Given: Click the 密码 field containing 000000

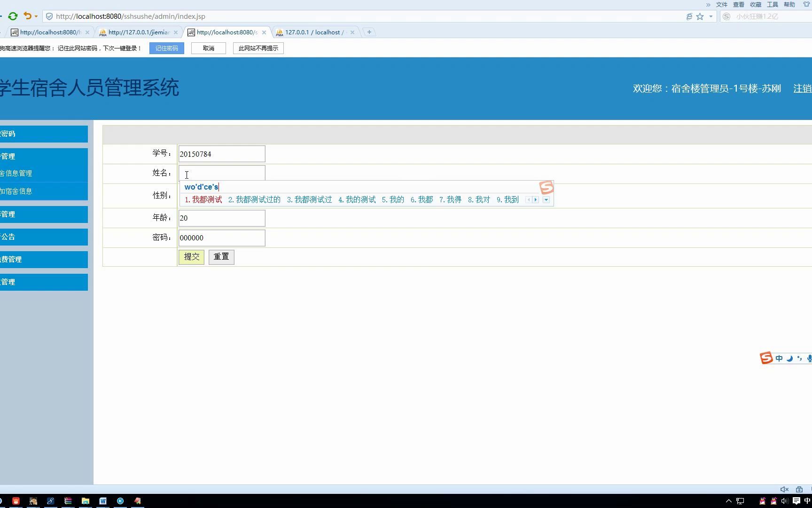Looking at the screenshot, I should [x=222, y=238].
